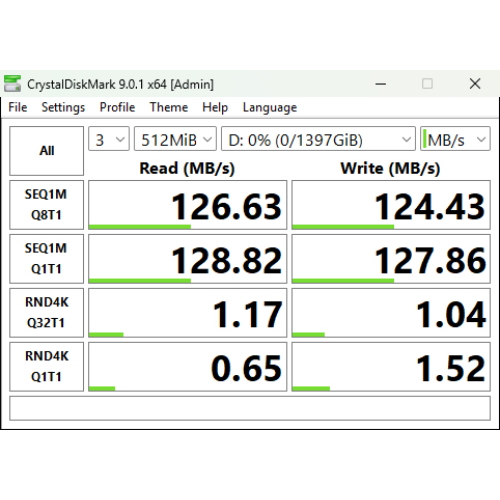
Task: Minimize the CrystalDiskMark window
Action: (381, 84)
